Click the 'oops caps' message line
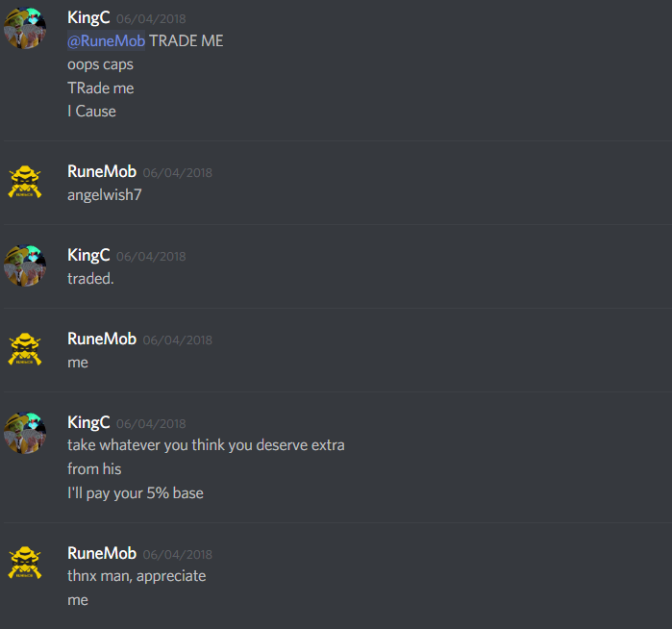The height and width of the screenshot is (629, 672). (100, 64)
